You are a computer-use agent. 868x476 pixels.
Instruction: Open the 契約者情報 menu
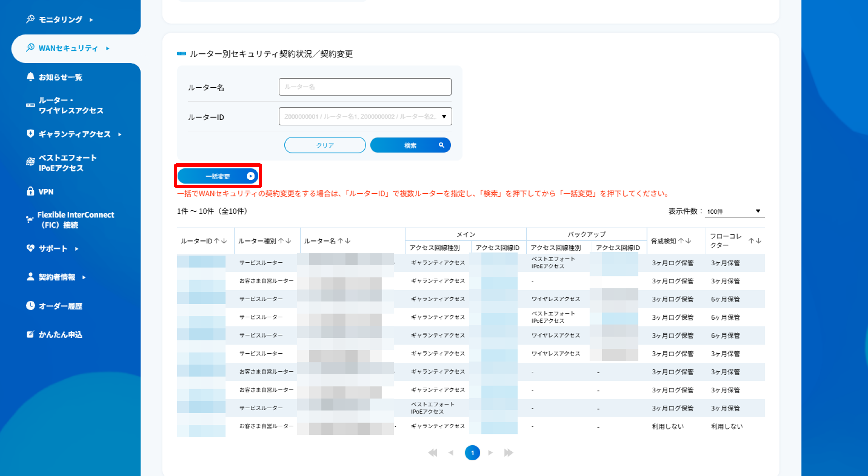pos(57,277)
